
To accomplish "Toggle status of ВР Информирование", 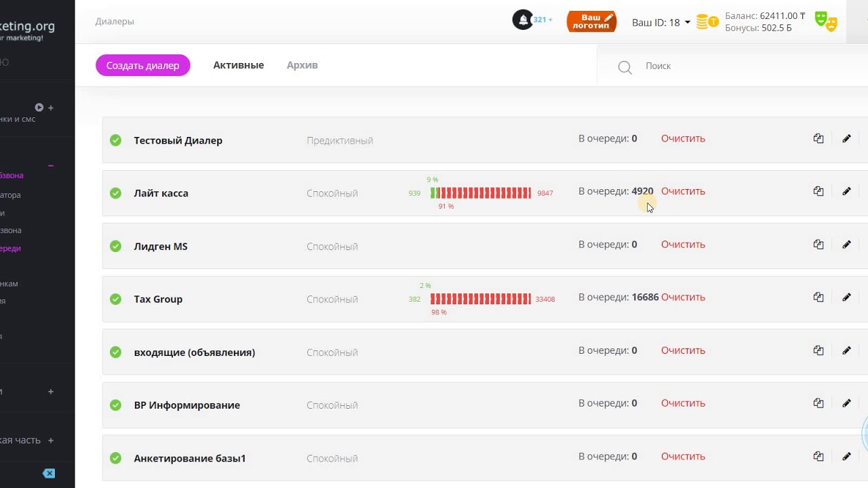I will coord(115,405).
